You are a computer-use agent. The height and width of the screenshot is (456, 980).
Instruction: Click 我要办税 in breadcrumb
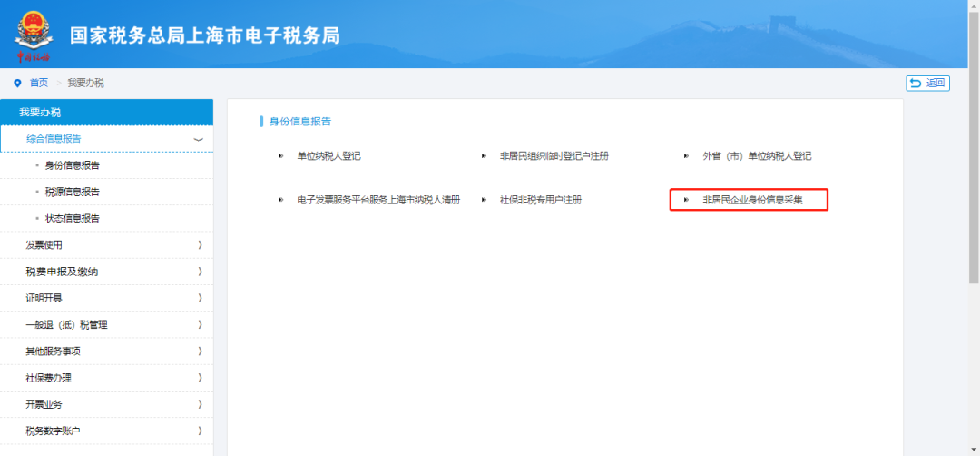pyautogui.click(x=85, y=84)
